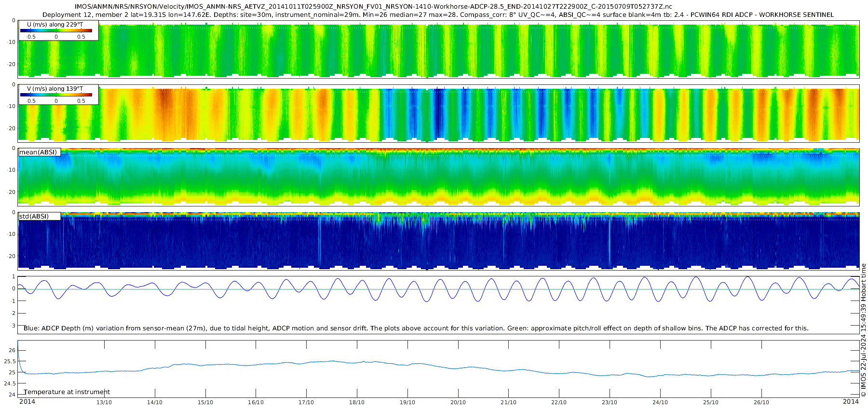Click the 26/10 date tick label
This screenshot has width=868, height=410.
761,402
